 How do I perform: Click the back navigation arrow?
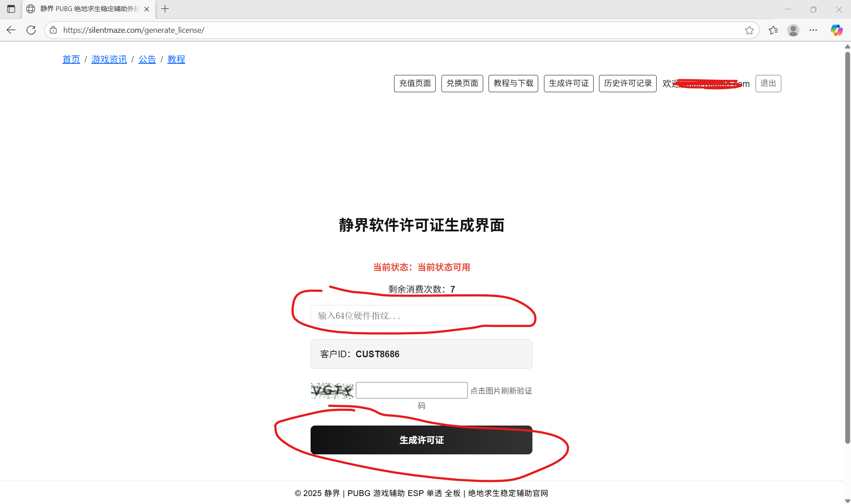click(11, 30)
